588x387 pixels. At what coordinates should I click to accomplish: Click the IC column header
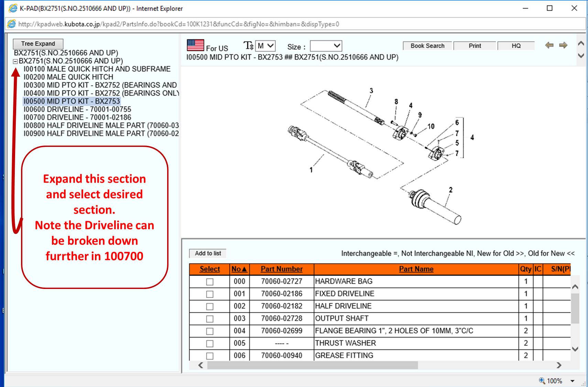pyautogui.click(x=538, y=269)
